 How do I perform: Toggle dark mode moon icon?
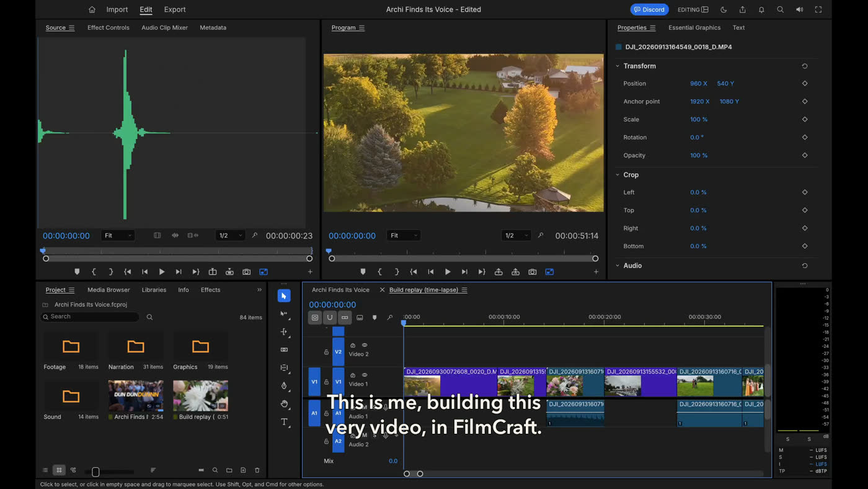[724, 9]
